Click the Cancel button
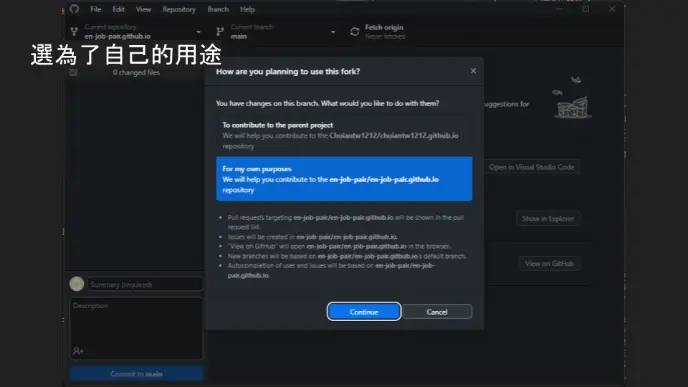 tap(437, 312)
